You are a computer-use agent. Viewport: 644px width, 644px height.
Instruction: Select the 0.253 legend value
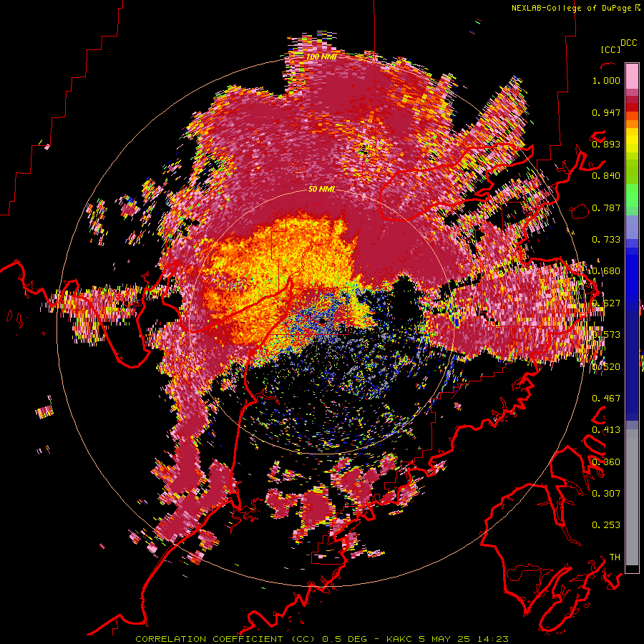click(x=606, y=525)
